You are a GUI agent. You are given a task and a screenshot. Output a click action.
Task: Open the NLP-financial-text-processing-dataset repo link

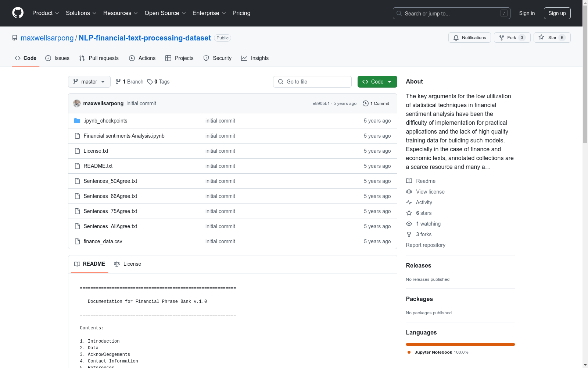click(x=145, y=38)
